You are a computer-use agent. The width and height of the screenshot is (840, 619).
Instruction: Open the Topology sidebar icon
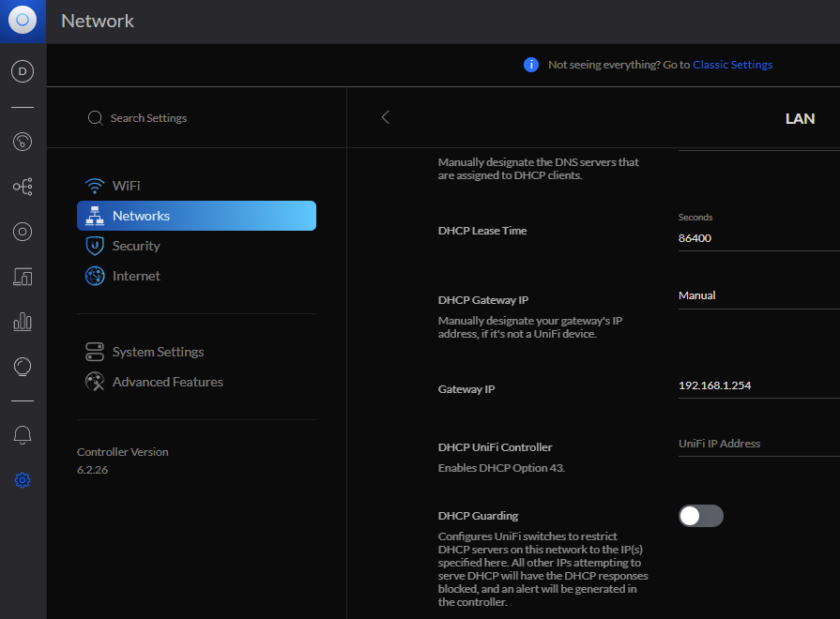[23, 187]
